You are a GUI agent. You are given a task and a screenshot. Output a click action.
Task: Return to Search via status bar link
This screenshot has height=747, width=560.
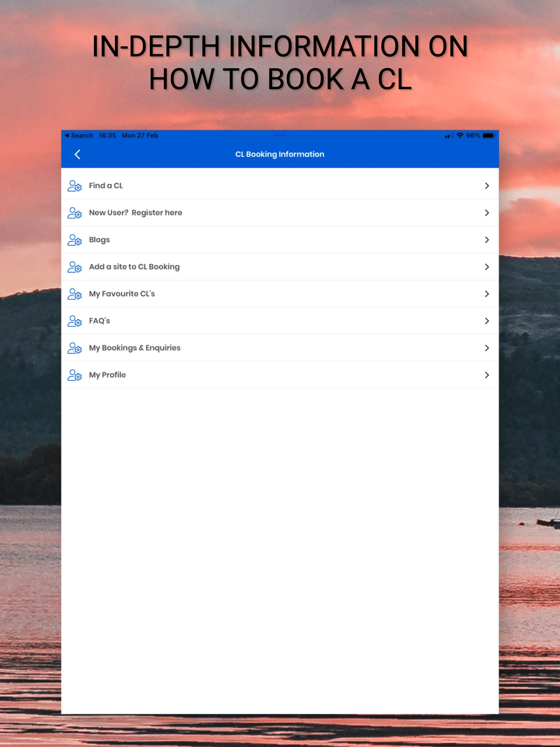(x=79, y=135)
